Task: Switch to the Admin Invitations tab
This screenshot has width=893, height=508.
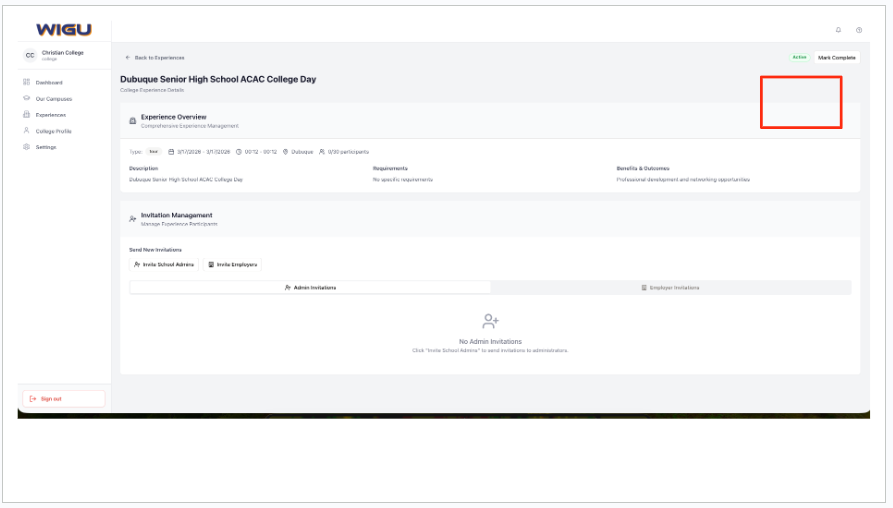Action: click(310, 287)
